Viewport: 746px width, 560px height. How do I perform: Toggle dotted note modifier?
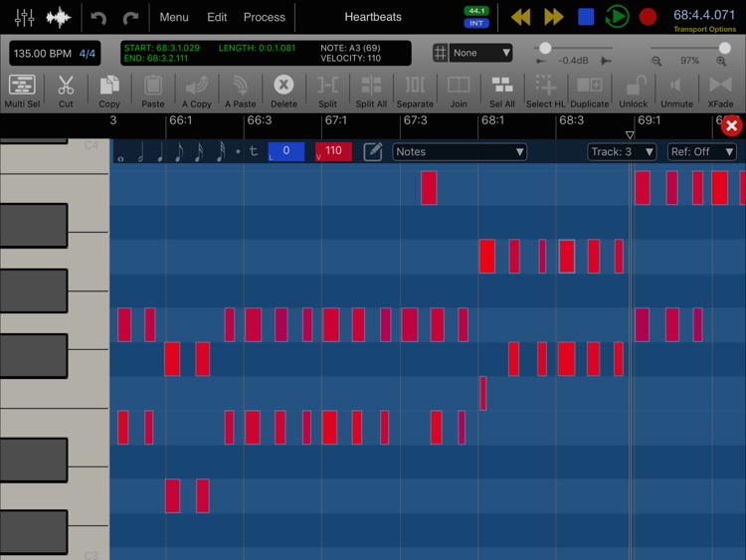pyautogui.click(x=238, y=152)
